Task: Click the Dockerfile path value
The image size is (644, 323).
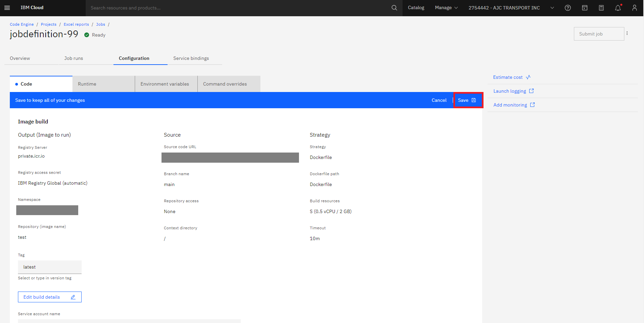Action: tap(321, 184)
